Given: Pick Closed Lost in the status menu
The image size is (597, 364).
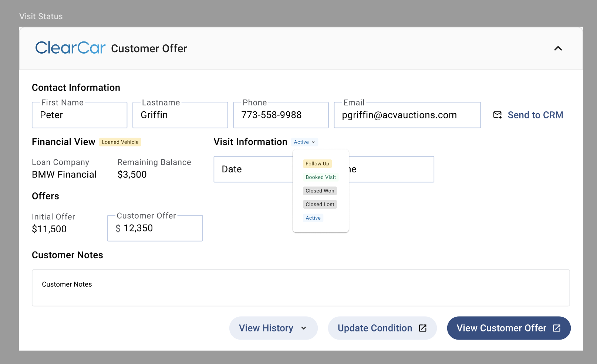Looking at the screenshot, I should pyautogui.click(x=320, y=205).
